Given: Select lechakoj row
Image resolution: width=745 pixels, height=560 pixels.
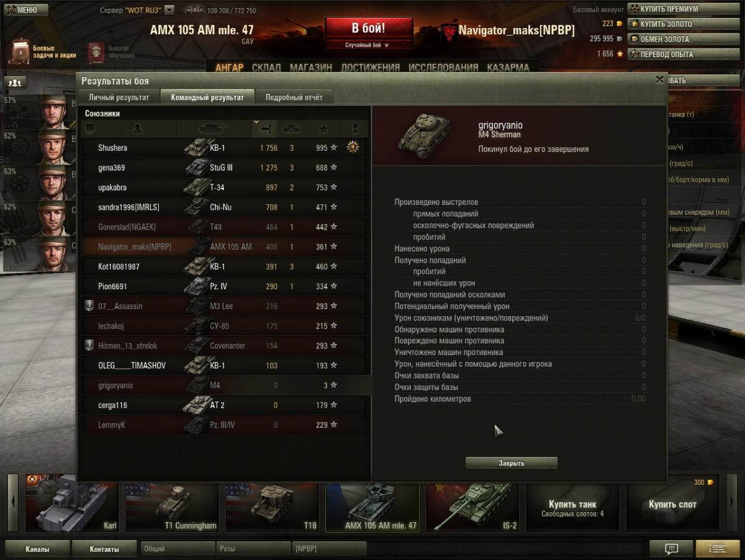Looking at the screenshot, I should tap(225, 326).
